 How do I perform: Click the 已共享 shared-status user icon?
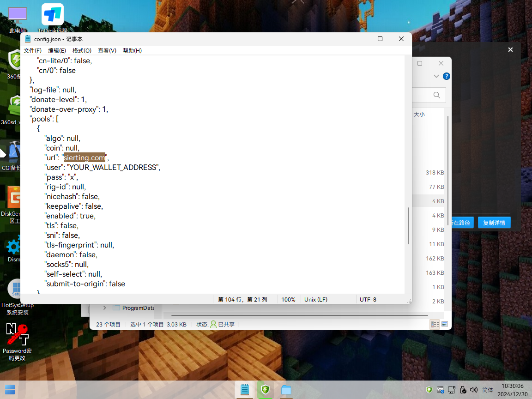click(x=213, y=324)
